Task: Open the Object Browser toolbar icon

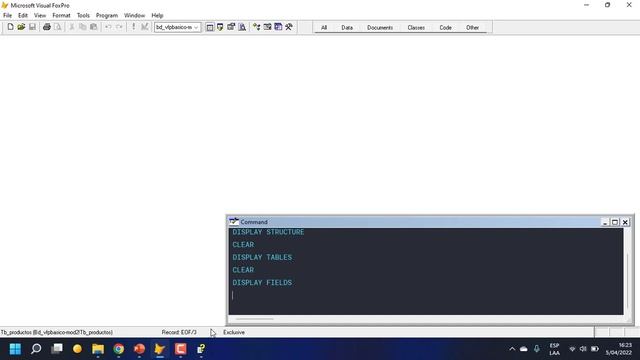Action: click(267, 27)
